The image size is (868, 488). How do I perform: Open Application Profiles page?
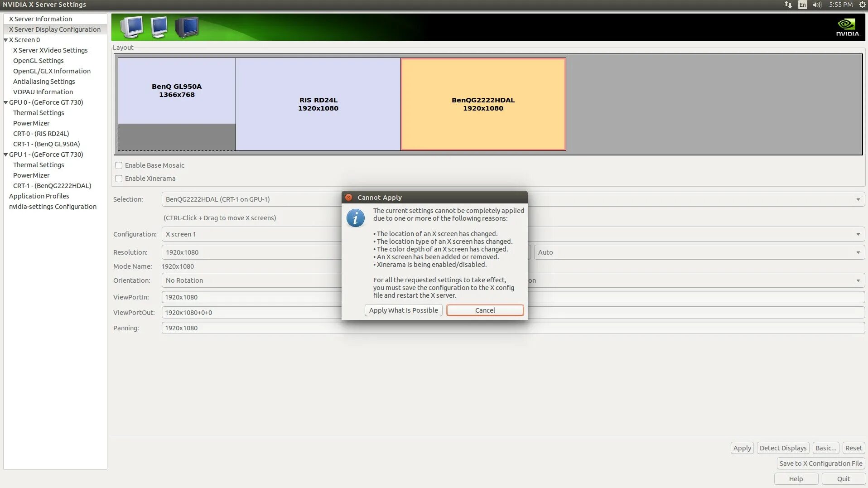(39, 196)
